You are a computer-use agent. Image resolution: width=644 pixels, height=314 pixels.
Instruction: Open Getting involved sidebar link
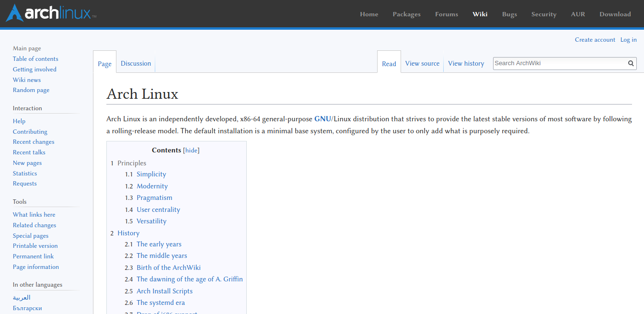[x=34, y=70]
